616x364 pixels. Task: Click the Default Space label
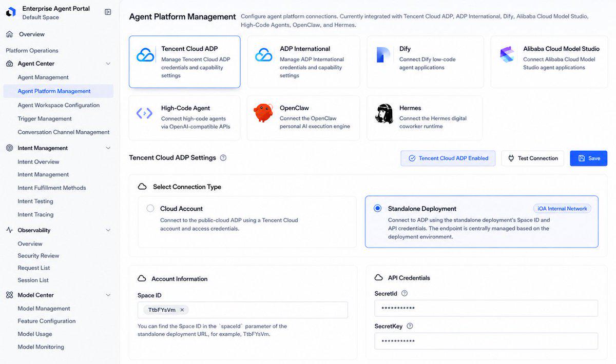click(x=41, y=17)
